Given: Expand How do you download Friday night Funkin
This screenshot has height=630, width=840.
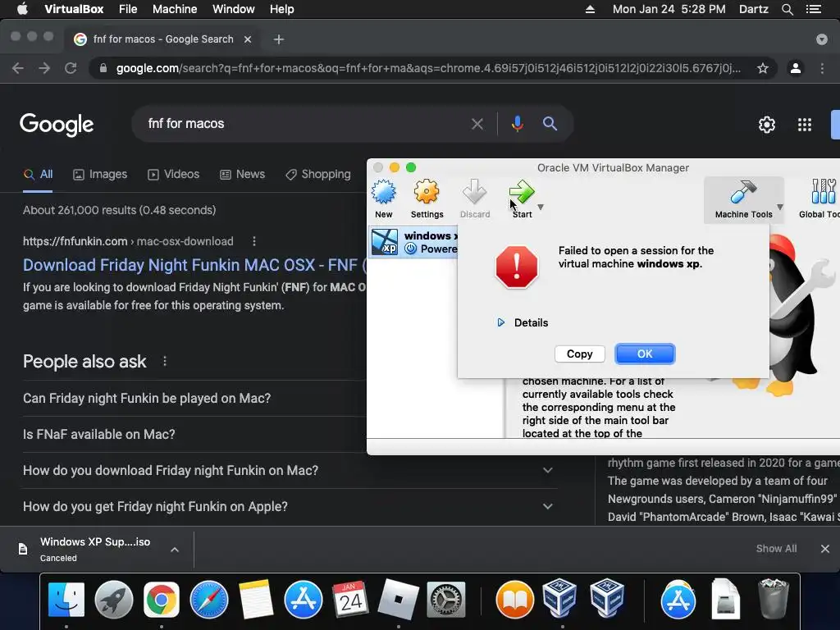Looking at the screenshot, I should pos(290,470).
